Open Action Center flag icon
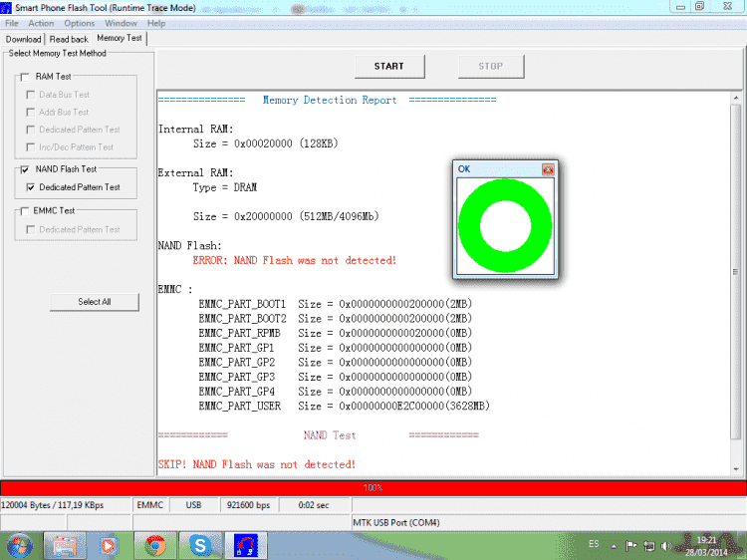 tap(630, 546)
